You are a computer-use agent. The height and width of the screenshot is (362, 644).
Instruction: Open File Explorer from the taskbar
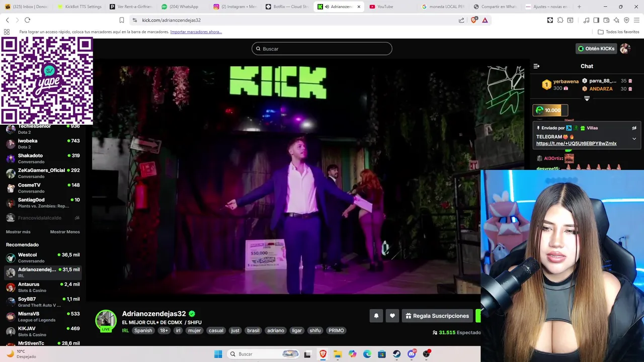(x=337, y=354)
